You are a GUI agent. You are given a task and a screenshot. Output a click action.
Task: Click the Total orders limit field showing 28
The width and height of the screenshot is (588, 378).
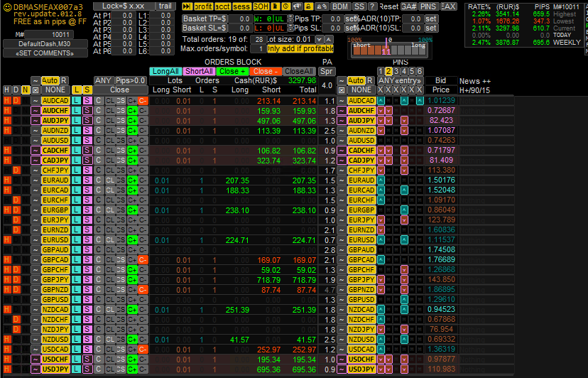click(258, 39)
